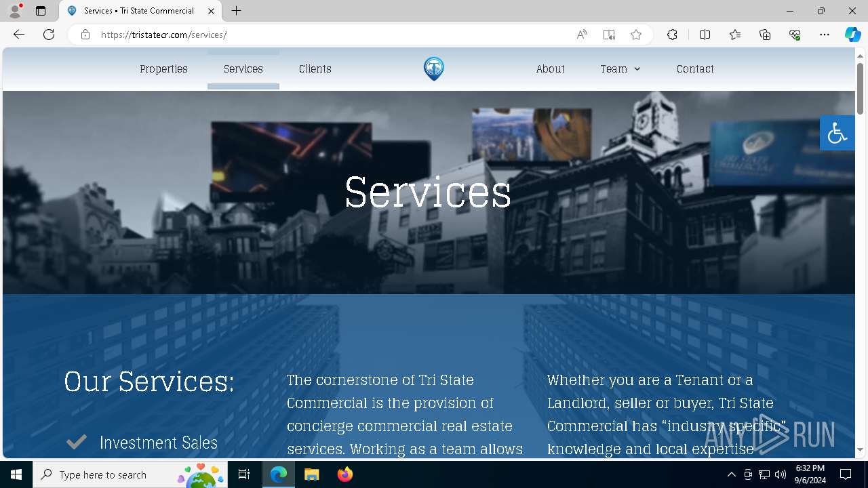Go to the Clients page

click(315, 69)
